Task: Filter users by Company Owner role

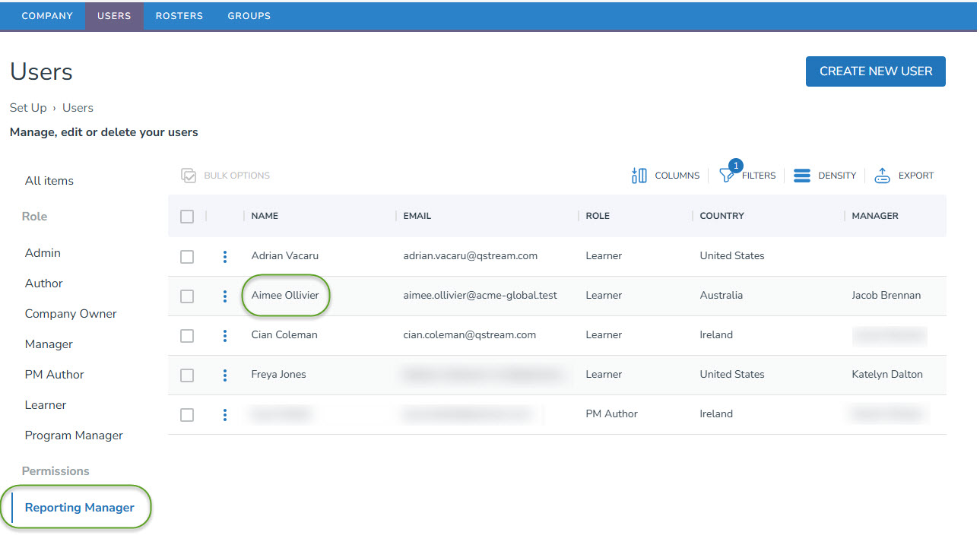Action: click(71, 314)
